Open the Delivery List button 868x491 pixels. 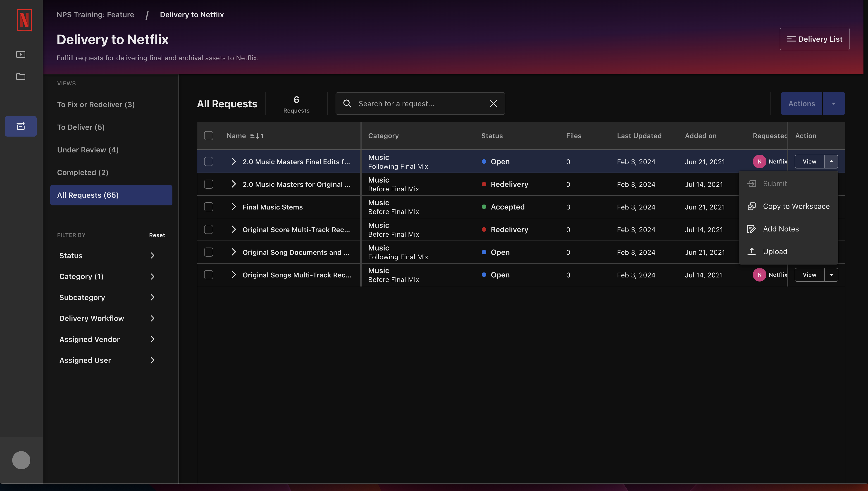pyautogui.click(x=814, y=39)
